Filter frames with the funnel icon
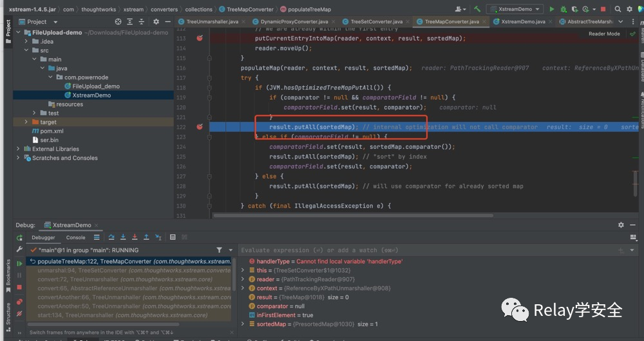 point(220,250)
